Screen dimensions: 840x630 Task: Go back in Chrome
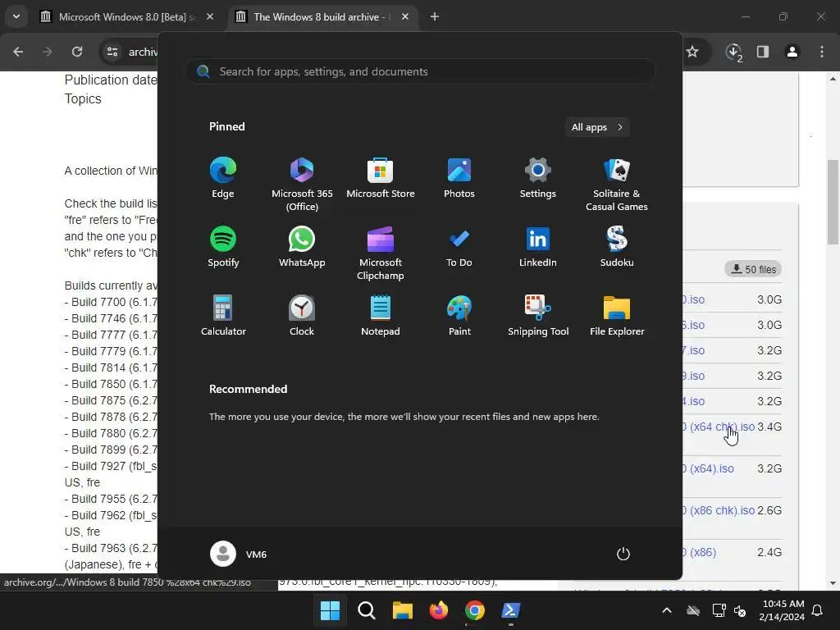click(18, 52)
